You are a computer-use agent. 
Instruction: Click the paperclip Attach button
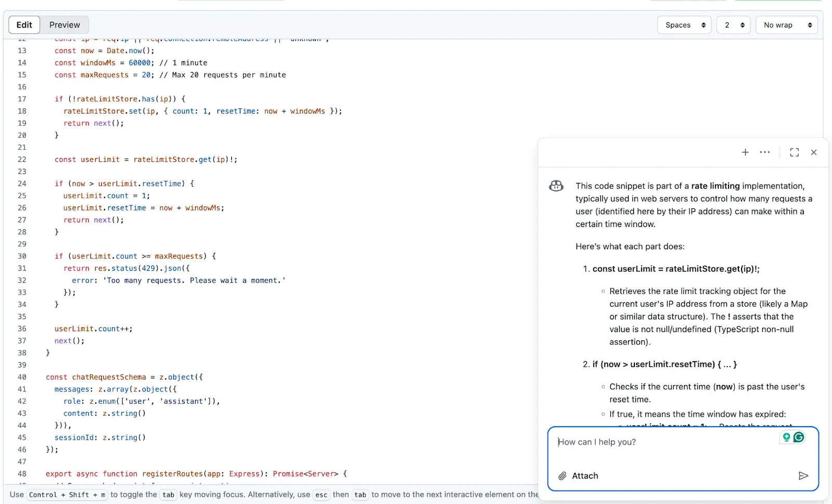coord(578,476)
